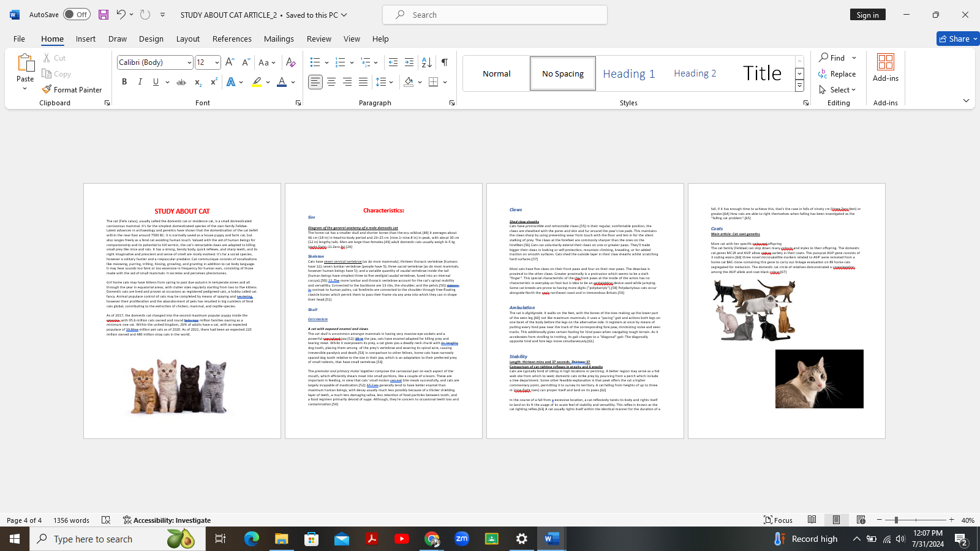Viewport: 980px width, 551px height.
Task: Open the References ribbon tab
Action: [232, 39]
